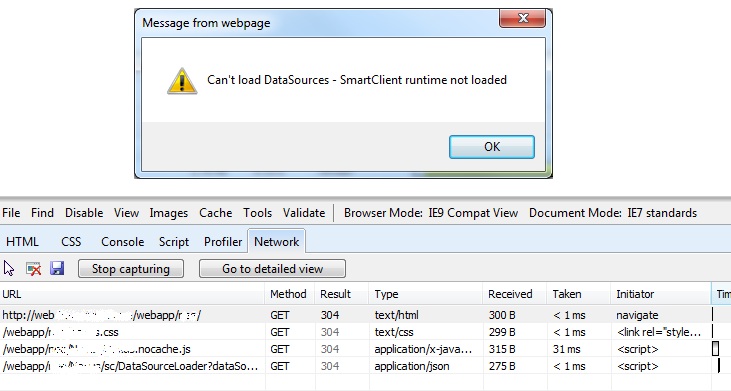
Task: Open the Images menu
Action: [169, 213]
